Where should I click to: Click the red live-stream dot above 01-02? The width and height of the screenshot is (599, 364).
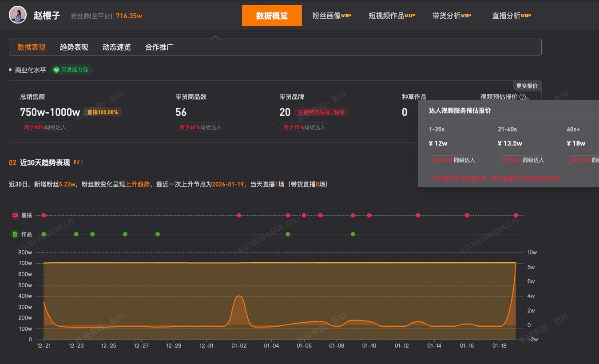tap(239, 215)
